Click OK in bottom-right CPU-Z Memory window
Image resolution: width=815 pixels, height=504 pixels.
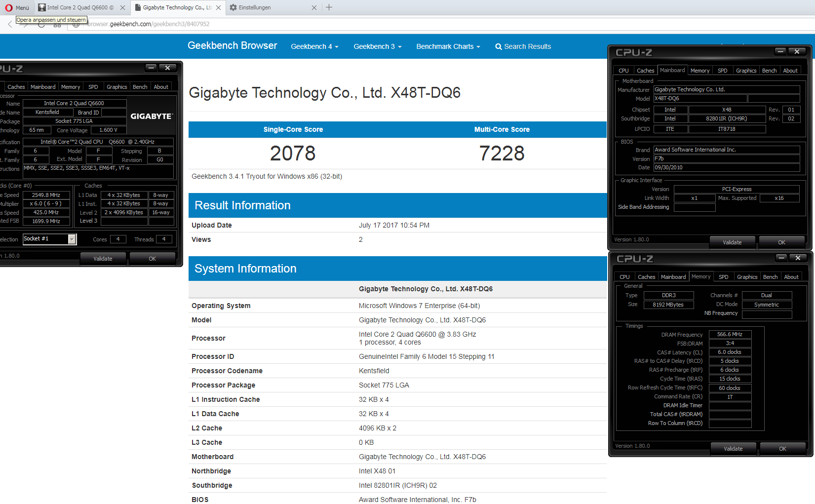click(782, 449)
